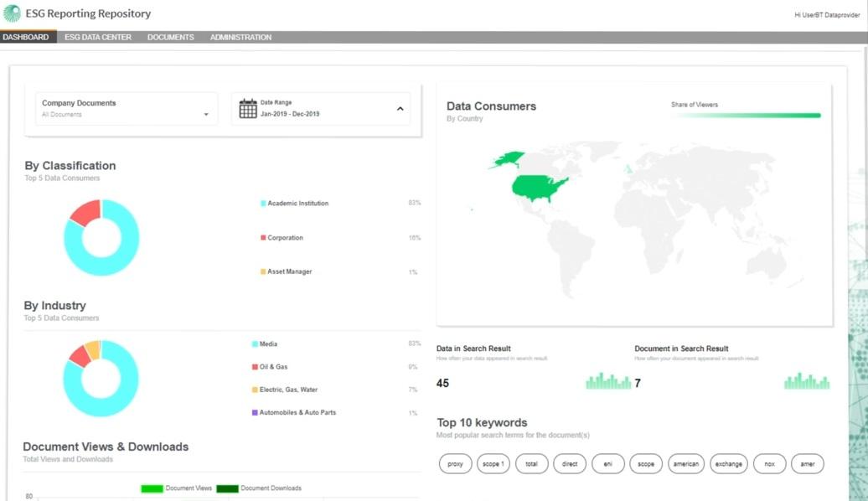
Task: Click the Automobiles & Auto Parts label
Action: pyautogui.click(x=297, y=412)
